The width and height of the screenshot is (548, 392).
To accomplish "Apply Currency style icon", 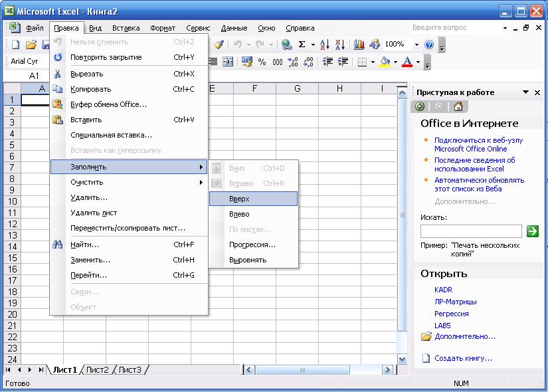I will click(246, 62).
